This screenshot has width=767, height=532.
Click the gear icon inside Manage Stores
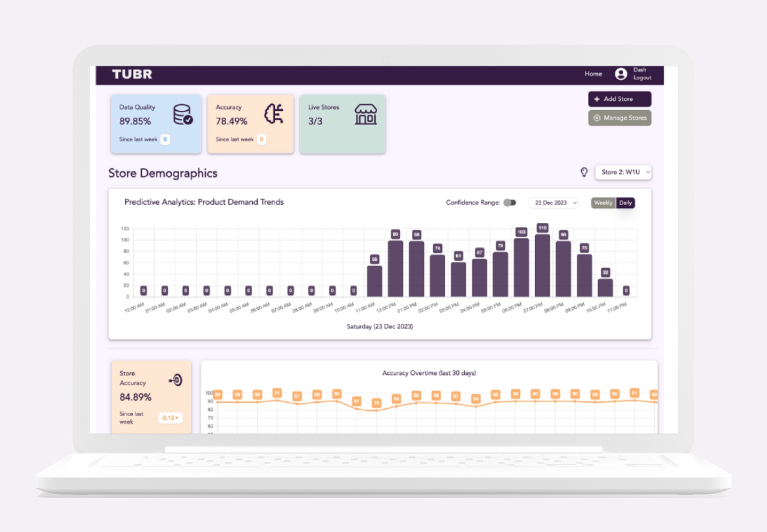coord(597,118)
